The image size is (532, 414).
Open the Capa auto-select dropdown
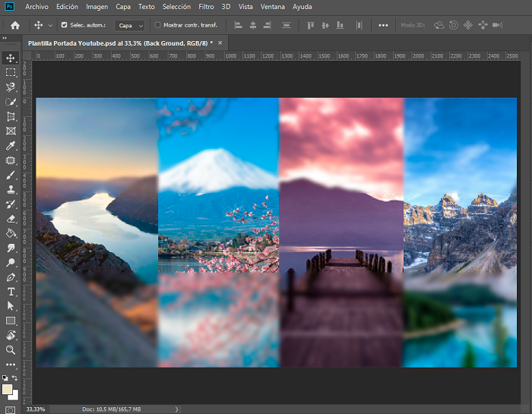pos(130,25)
